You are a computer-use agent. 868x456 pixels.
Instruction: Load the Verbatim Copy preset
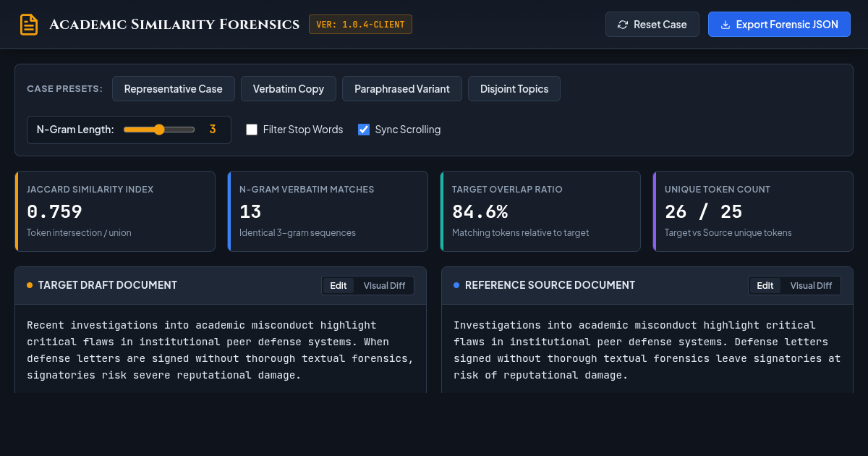pyautogui.click(x=289, y=89)
